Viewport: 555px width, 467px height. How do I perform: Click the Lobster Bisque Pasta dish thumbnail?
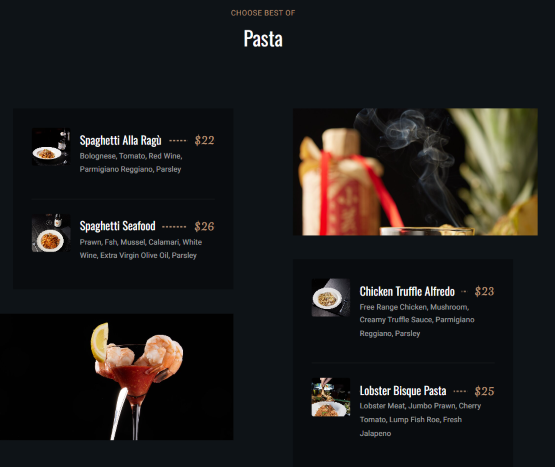point(331,397)
